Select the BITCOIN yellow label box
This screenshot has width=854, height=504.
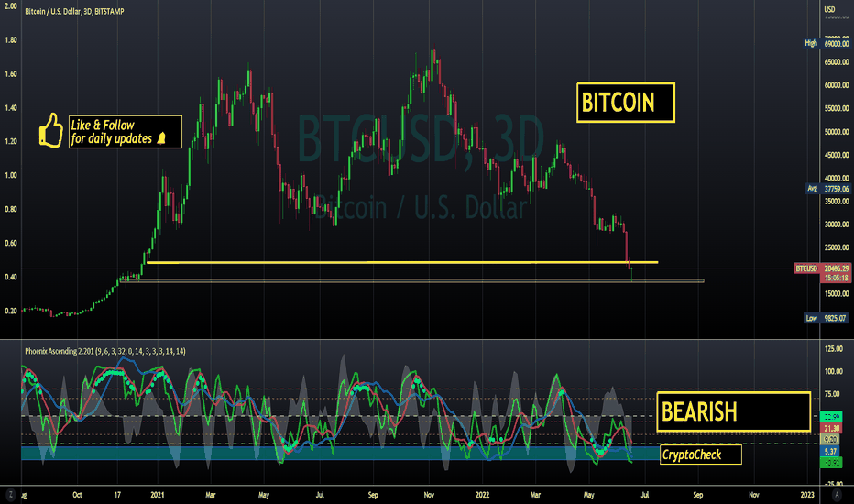click(x=626, y=103)
